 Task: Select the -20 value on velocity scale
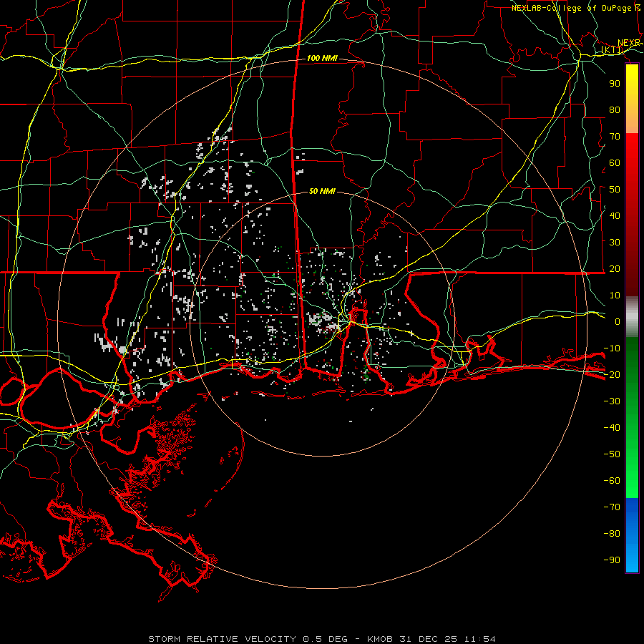[612, 375]
